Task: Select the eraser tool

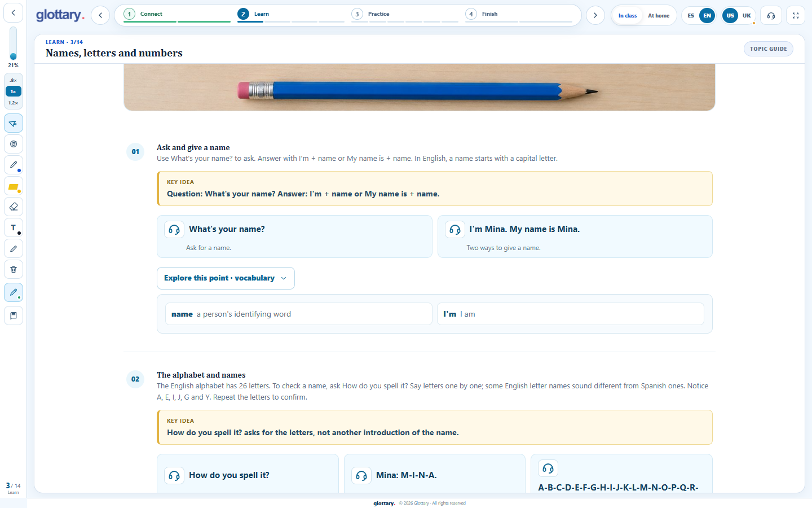Action: (14, 207)
